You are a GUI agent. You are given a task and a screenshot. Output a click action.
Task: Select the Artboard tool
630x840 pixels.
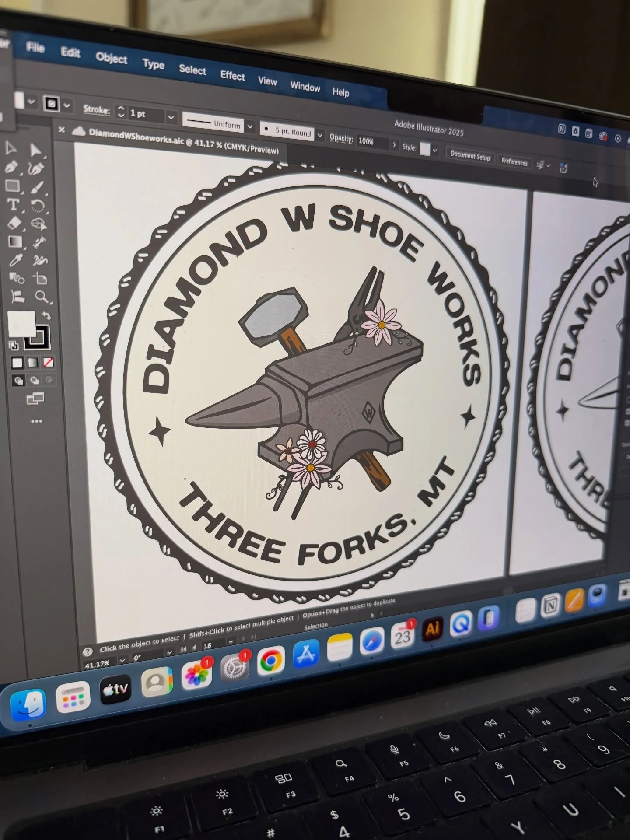41,279
